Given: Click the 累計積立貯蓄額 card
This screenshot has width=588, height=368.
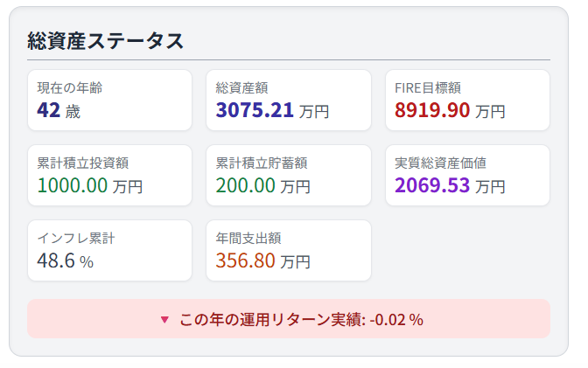Looking at the screenshot, I should 289,176.
